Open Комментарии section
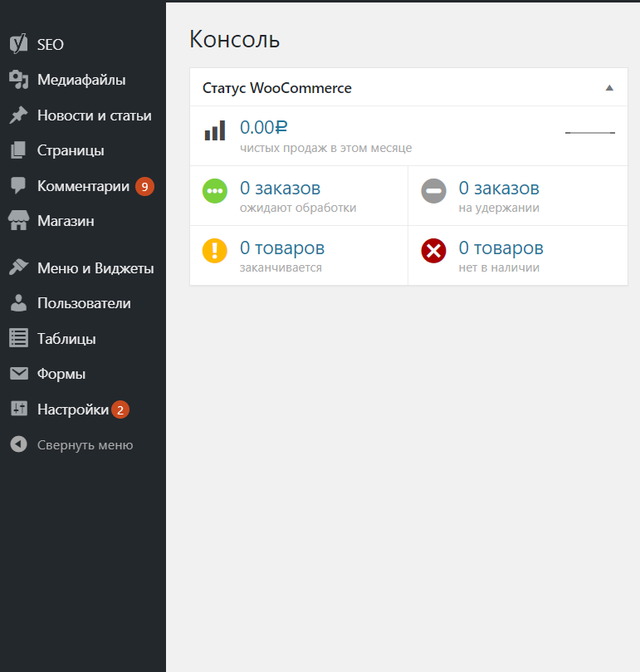 click(x=83, y=186)
